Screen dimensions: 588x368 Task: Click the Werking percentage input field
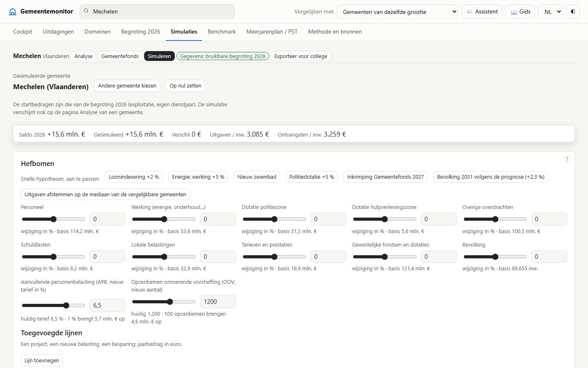218,219
